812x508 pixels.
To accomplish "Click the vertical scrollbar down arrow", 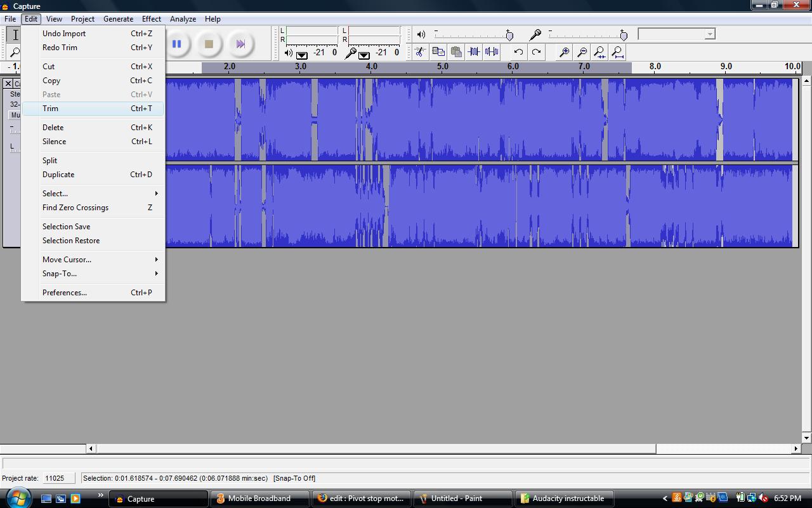I will 806,438.
